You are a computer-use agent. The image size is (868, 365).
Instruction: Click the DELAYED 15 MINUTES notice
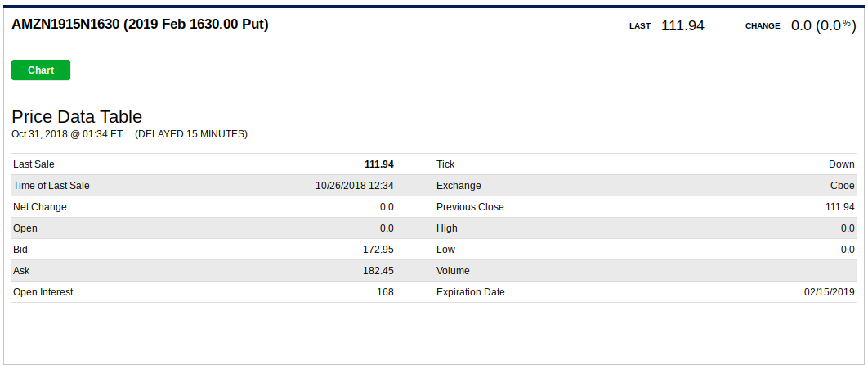191,134
